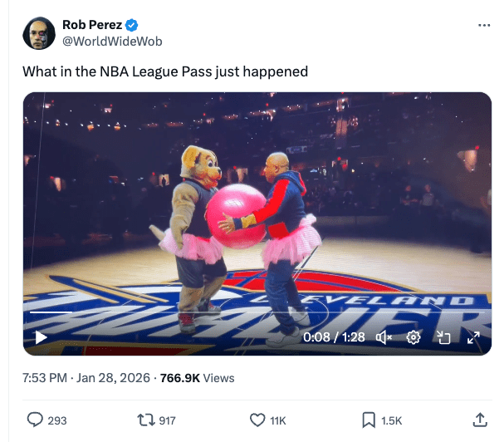
Task: Enter picture-in-picture mode
Action: click(x=443, y=337)
